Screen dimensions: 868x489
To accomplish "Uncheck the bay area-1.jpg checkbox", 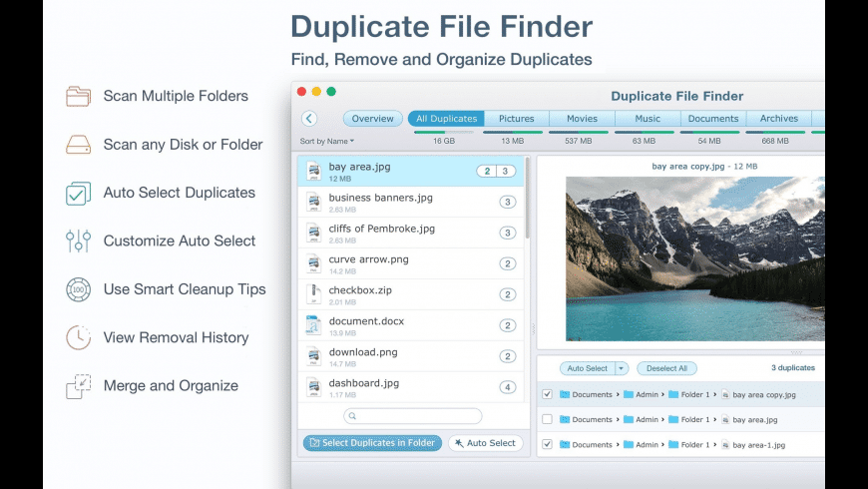I will 547,444.
